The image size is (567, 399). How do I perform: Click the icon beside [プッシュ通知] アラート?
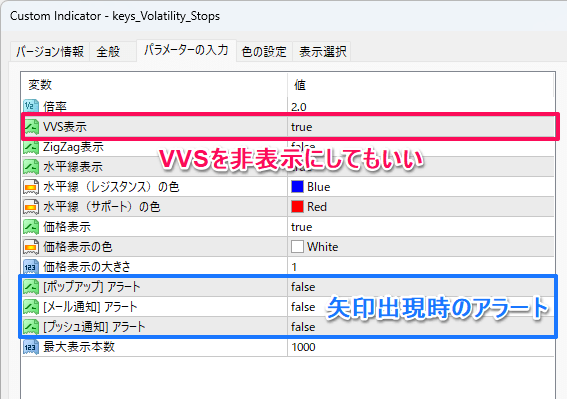click(x=31, y=327)
